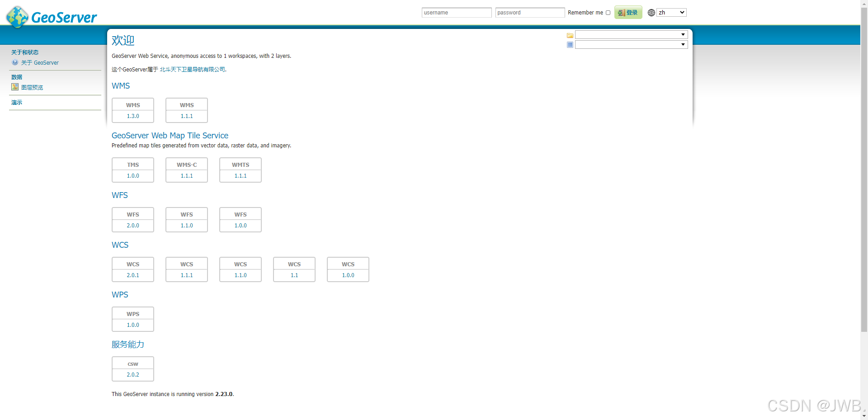Open the WFS 2.0.0 capabilities link
The width and height of the screenshot is (868, 420).
(132, 225)
